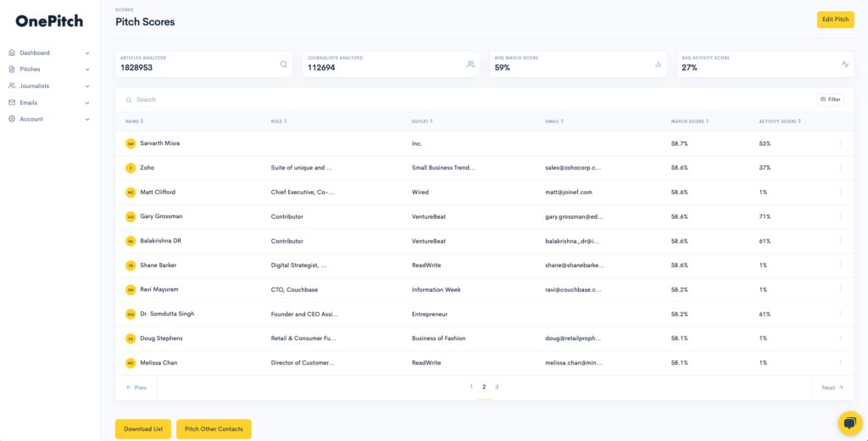Click the name Melissa Chan
This screenshot has width=868, height=441.
159,362
